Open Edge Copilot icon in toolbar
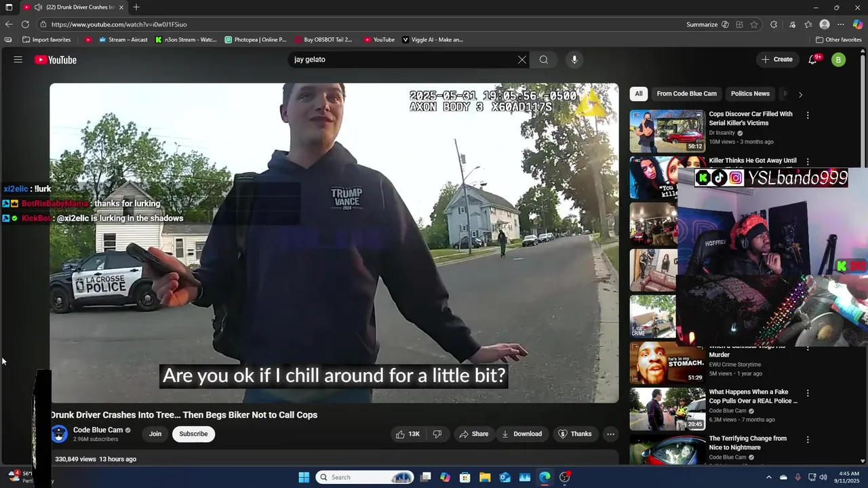868x488 pixels. pos(858,24)
